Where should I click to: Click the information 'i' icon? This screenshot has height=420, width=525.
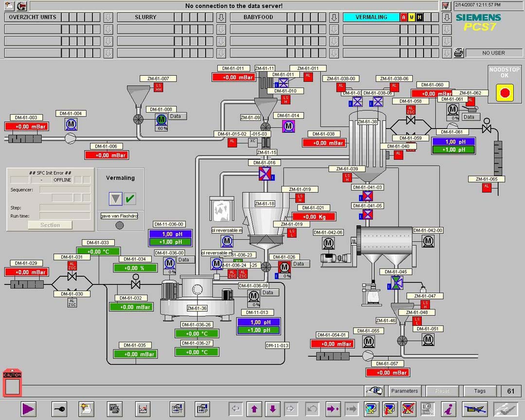click(x=448, y=409)
